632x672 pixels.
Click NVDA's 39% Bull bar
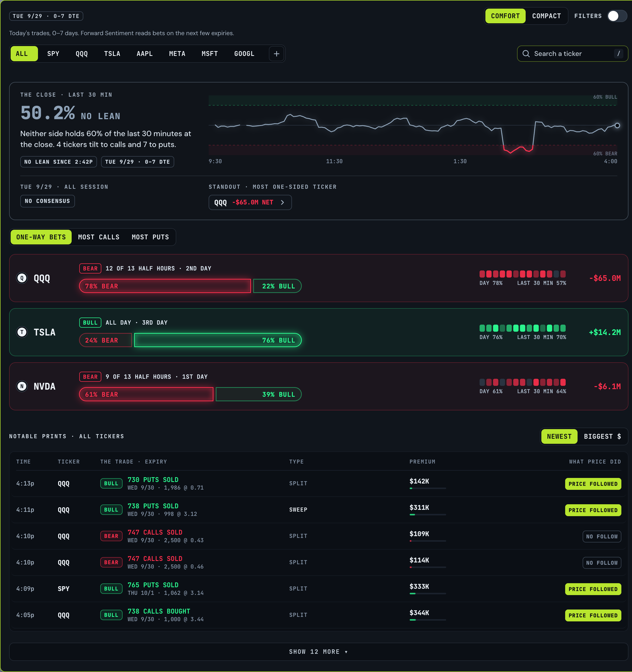(x=259, y=394)
